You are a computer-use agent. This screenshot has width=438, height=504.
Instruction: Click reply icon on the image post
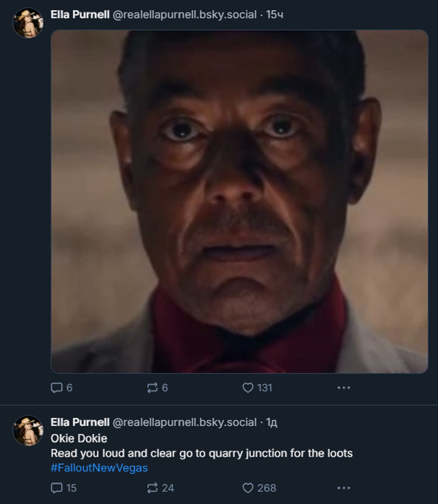pos(57,388)
